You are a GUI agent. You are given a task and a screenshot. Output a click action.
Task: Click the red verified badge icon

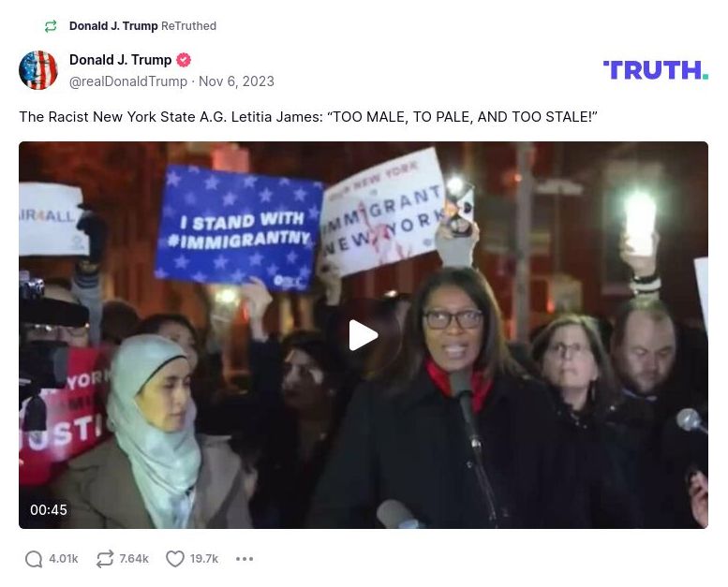(184, 60)
